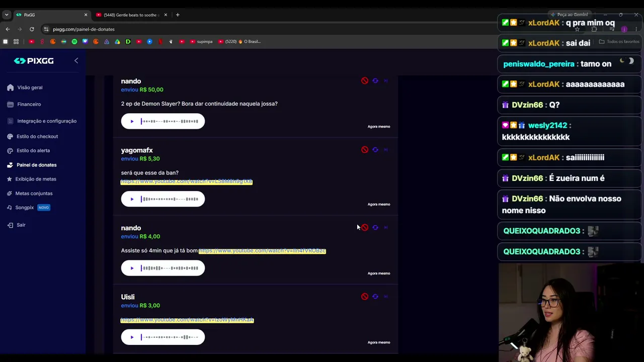Viewport: 644px width, 362px height.
Task: Click the yagomafx donor name
Action: pyautogui.click(x=137, y=150)
